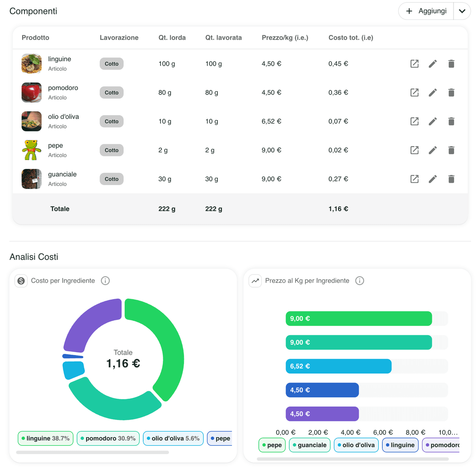Click the Costo tot. (i.e) column header
This screenshot has width=476, height=472.
pos(351,38)
